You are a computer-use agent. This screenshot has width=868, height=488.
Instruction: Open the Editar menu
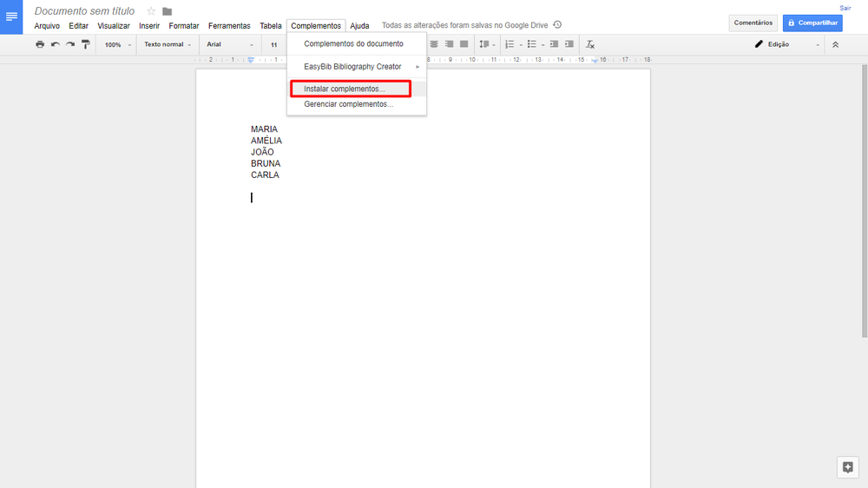pyautogui.click(x=79, y=26)
